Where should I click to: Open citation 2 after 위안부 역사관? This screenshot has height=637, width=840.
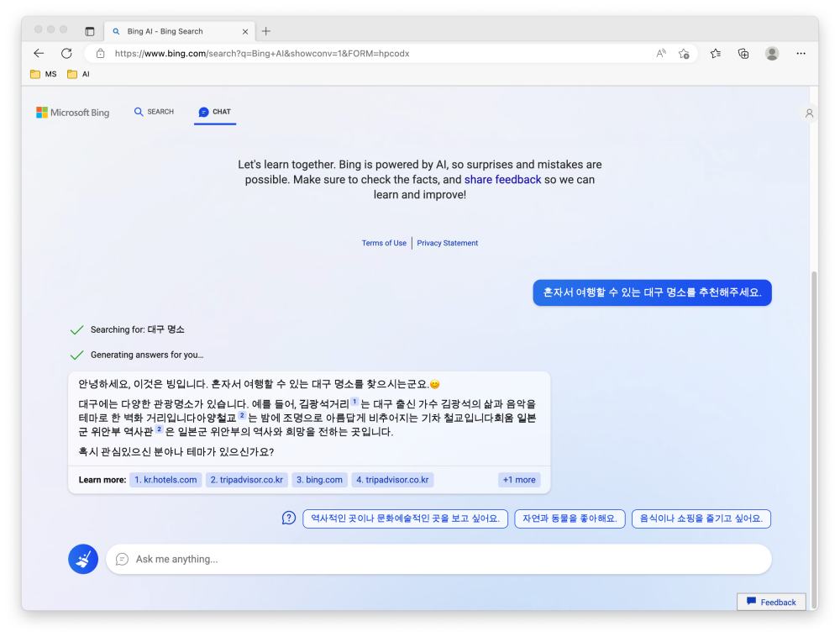tap(159, 429)
